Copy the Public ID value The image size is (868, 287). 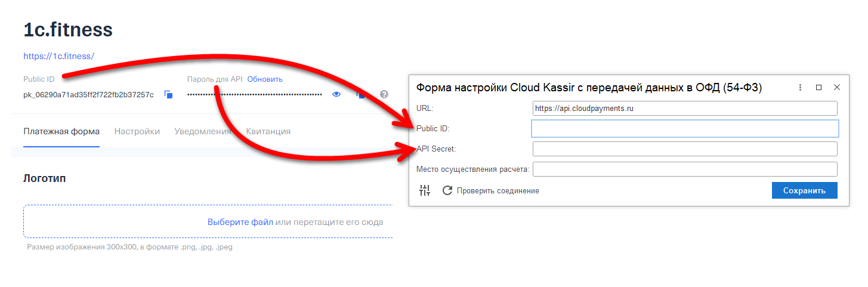click(x=168, y=94)
